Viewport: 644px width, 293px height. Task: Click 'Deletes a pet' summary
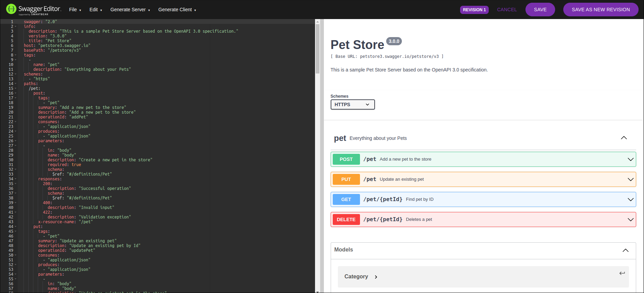(419, 219)
